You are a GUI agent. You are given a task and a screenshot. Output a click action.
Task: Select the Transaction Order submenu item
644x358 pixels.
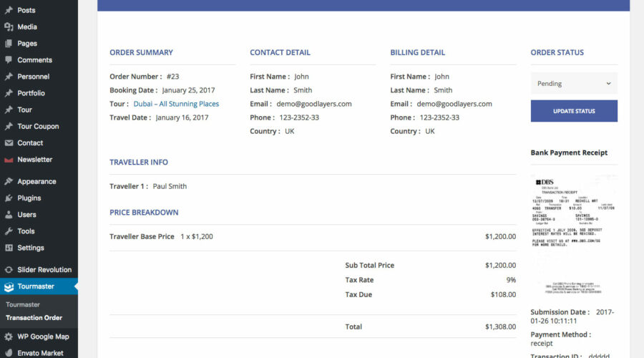(x=34, y=318)
